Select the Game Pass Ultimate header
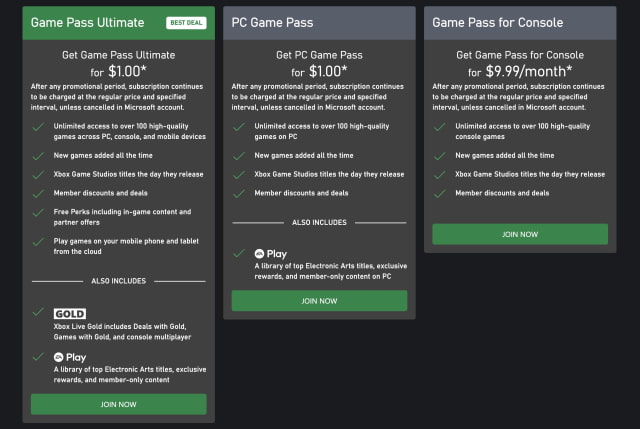 (80, 22)
